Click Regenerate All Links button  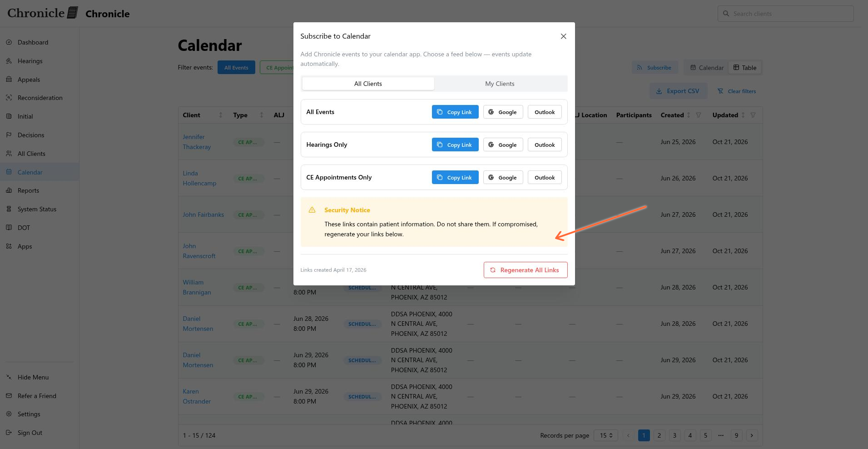tap(526, 270)
